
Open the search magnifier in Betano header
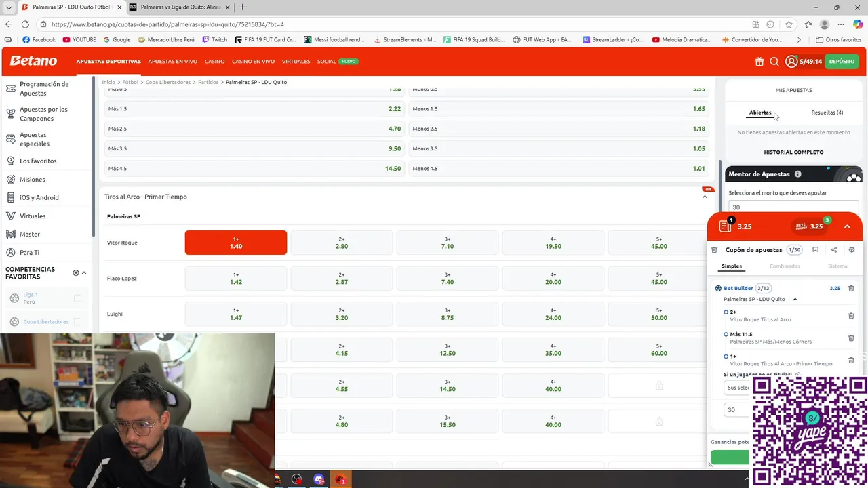tap(774, 62)
